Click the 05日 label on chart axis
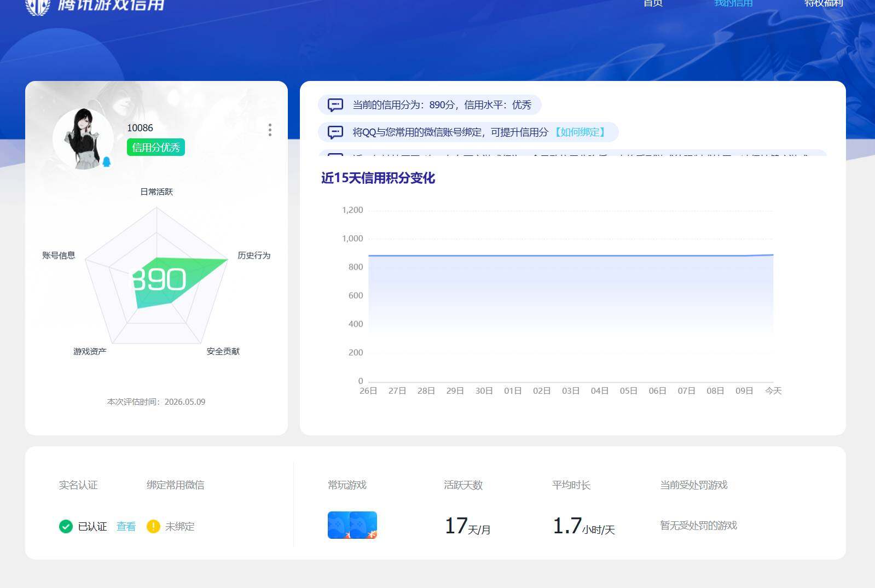The height and width of the screenshot is (588, 875). [628, 391]
